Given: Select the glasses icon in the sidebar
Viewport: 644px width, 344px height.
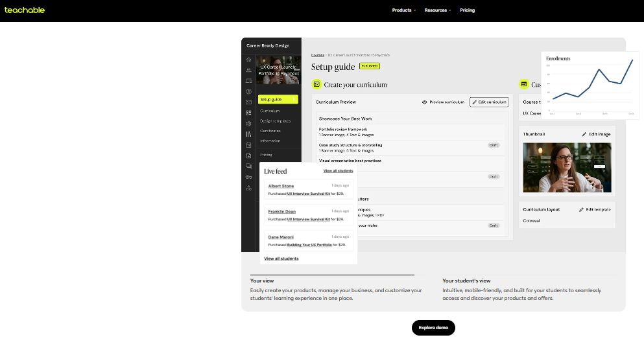Looking at the screenshot, I should pos(248,177).
